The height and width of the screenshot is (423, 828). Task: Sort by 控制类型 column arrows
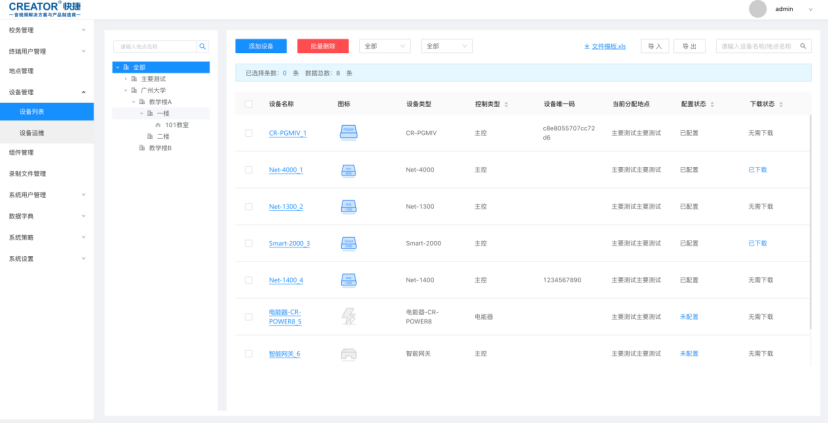coord(506,104)
